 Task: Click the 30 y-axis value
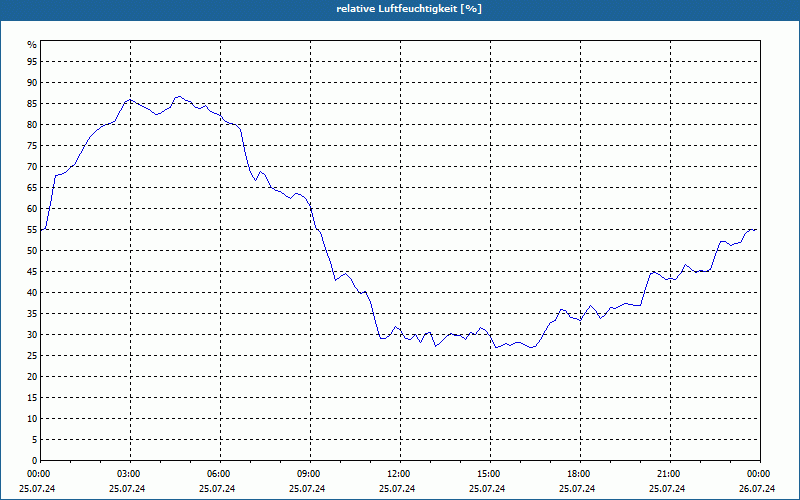click(32, 335)
